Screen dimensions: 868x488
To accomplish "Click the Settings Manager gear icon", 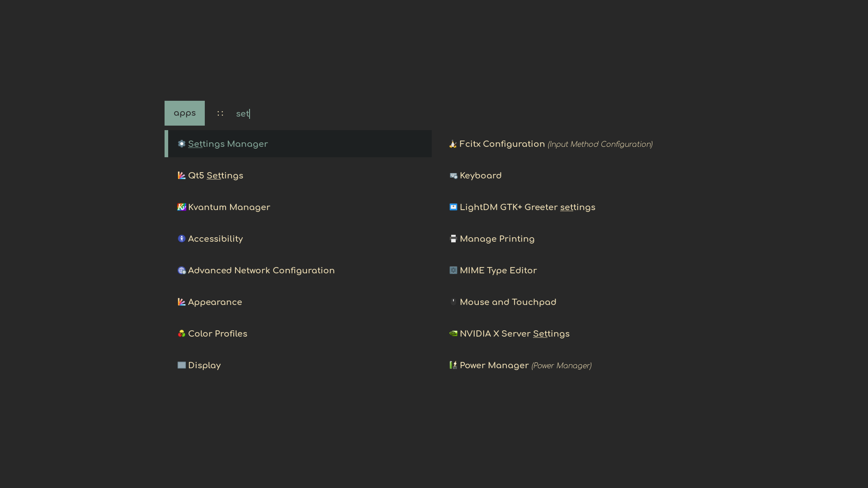I will pyautogui.click(x=181, y=144).
